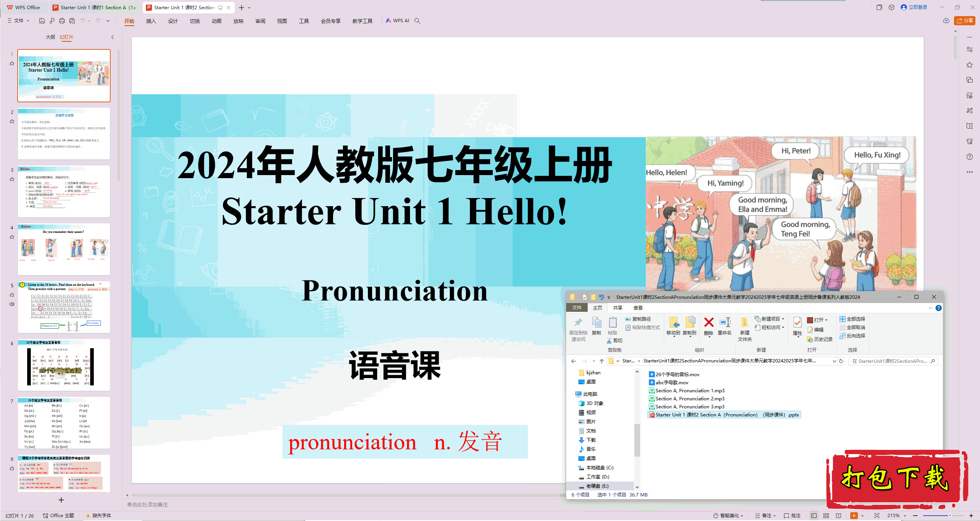Open the 动画 ribbon tab

point(216,21)
